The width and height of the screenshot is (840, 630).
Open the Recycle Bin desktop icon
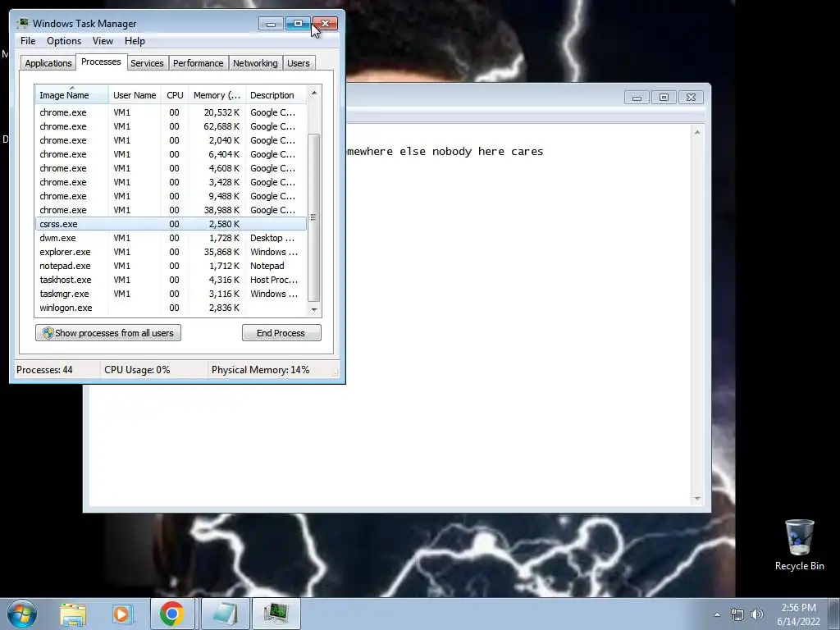pyautogui.click(x=799, y=545)
